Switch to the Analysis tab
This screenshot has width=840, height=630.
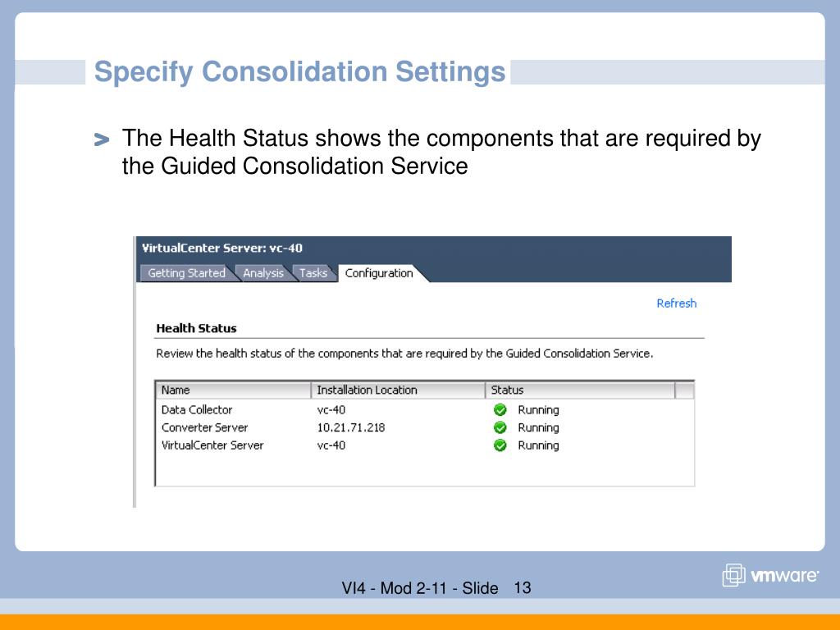pos(263,273)
